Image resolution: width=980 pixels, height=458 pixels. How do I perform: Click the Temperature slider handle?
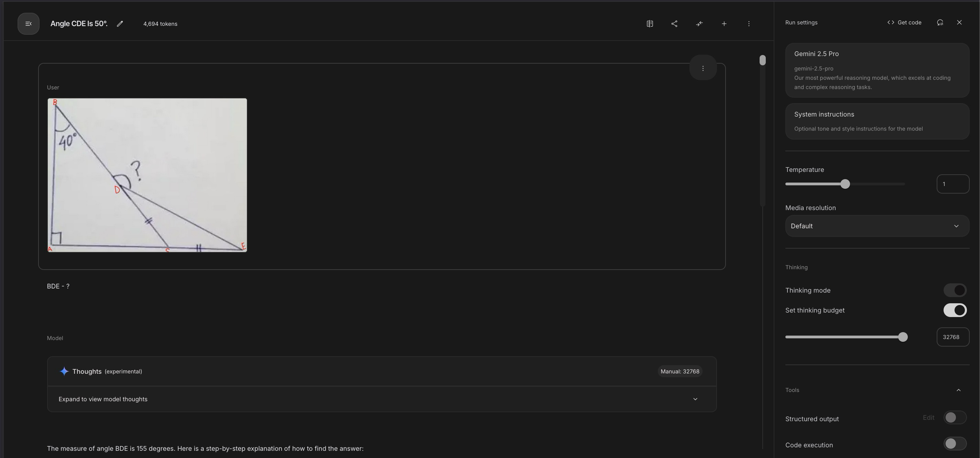(x=845, y=184)
